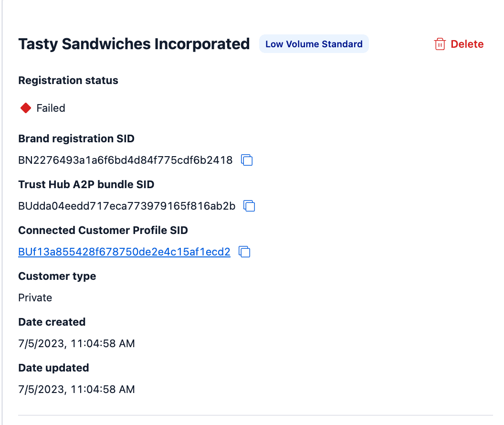Click the Failed status text
The image size is (504, 425).
[x=50, y=108]
